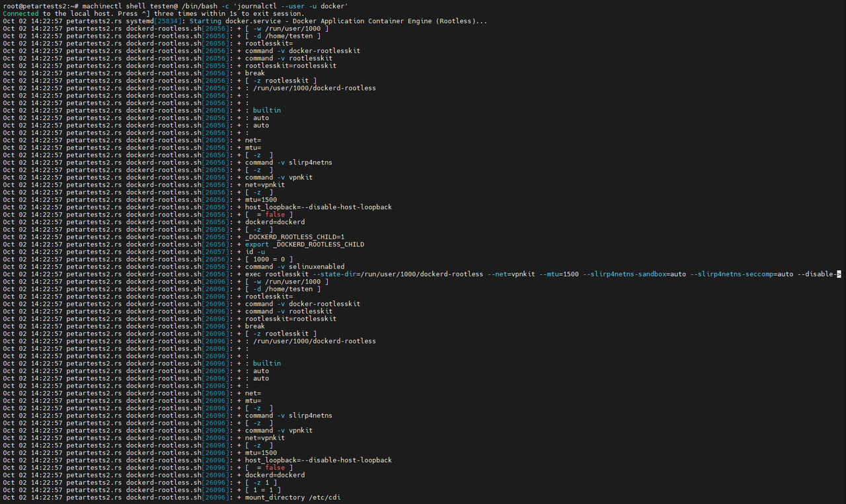Click the '[ -z 1 ]' test line

click(x=261, y=482)
